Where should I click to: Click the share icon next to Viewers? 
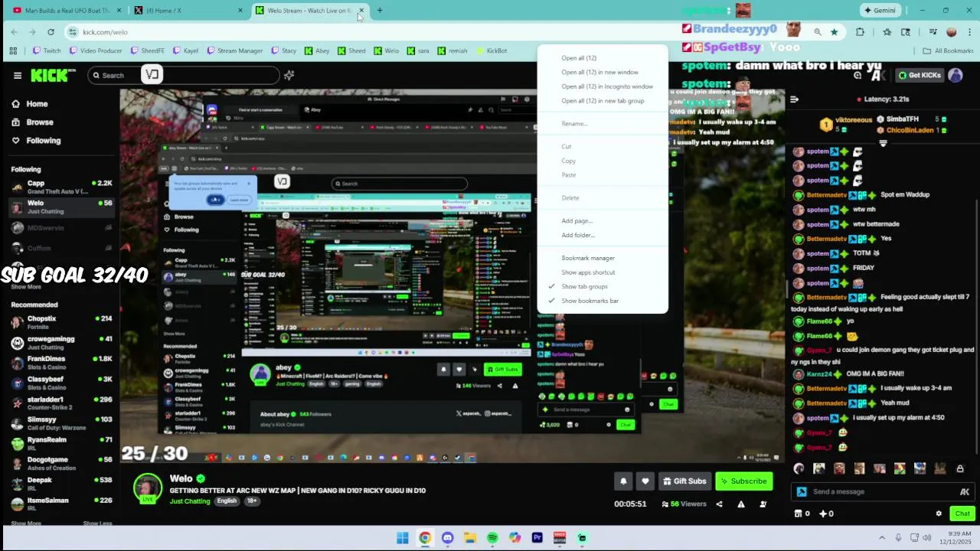719,504
